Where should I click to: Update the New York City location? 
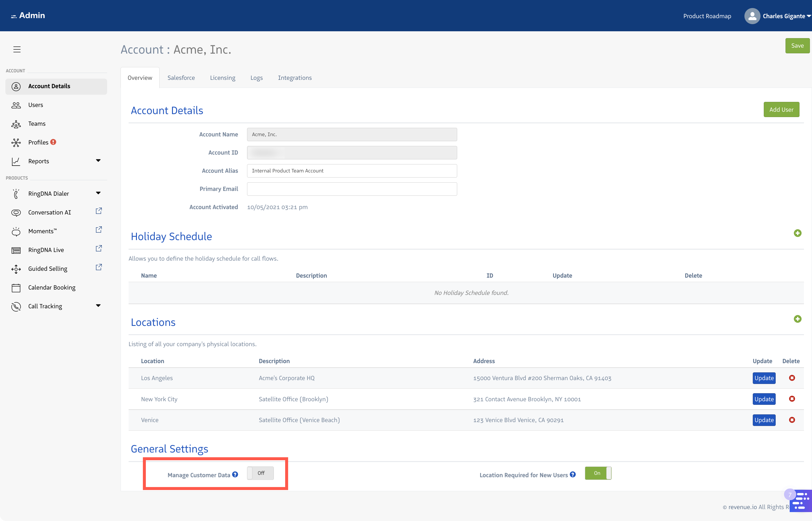click(x=764, y=399)
